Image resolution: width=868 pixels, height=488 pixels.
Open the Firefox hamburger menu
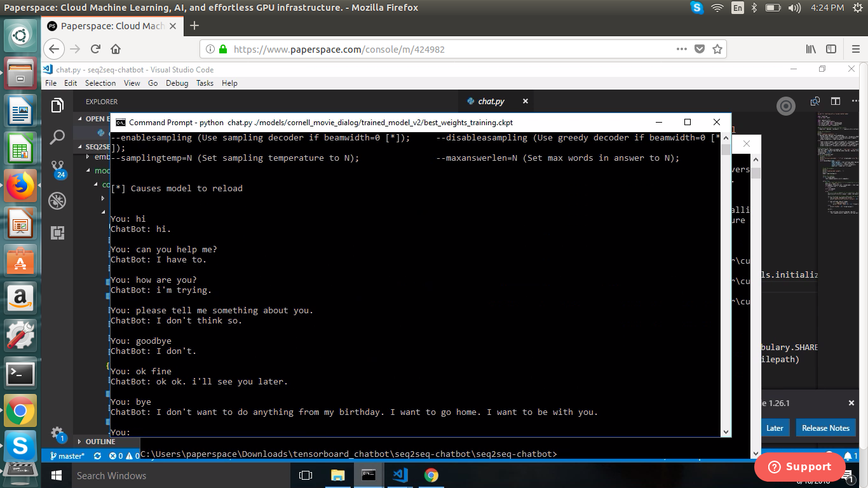coord(855,49)
